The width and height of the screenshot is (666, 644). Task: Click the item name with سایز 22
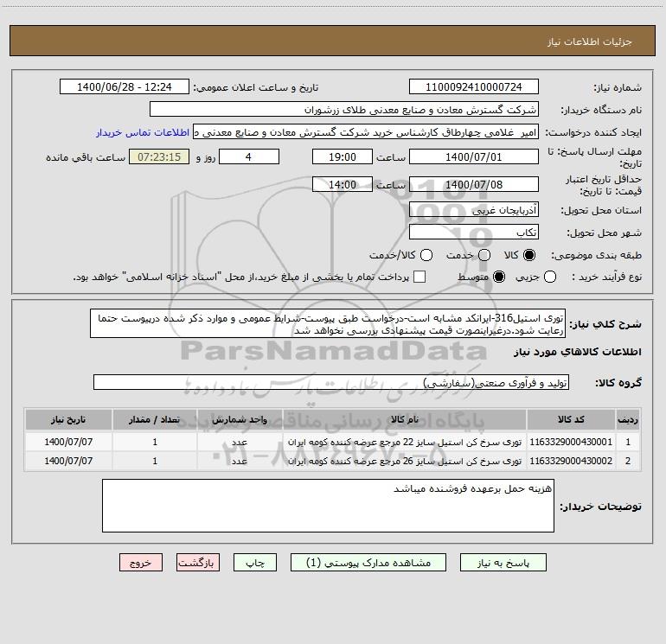405,442
